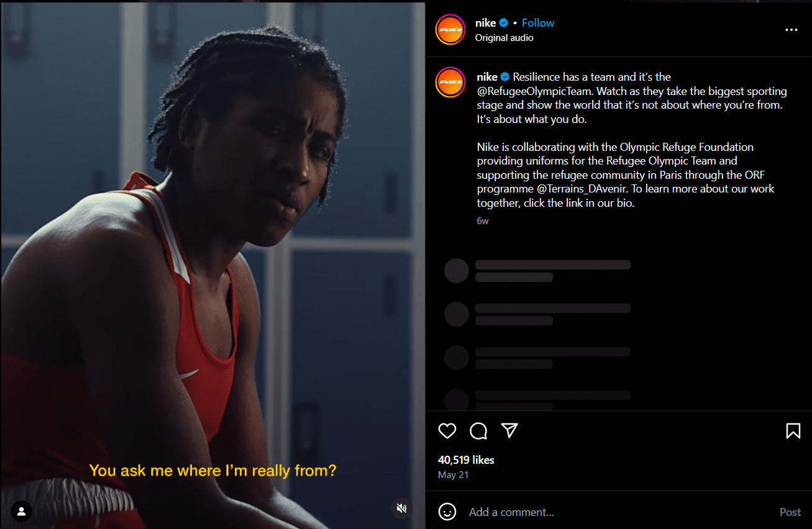Viewport: 812px width, 529px height.
Task: View tagged people icon on video
Action: click(21, 511)
